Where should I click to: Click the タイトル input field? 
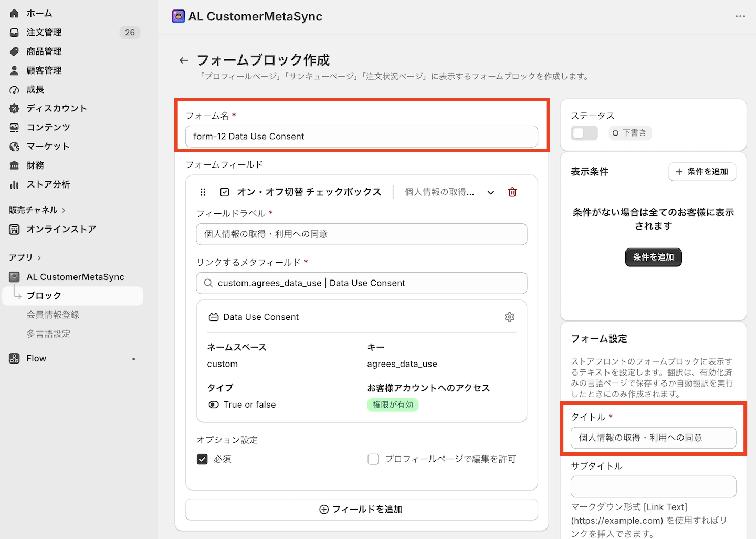(x=653, y=438)
